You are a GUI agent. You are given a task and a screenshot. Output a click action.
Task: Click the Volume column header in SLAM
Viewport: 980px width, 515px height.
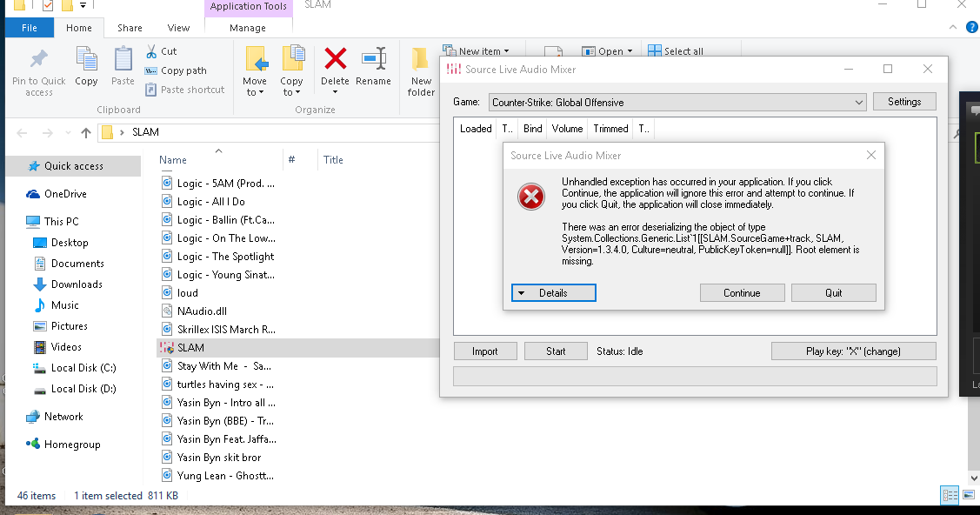click(x=567, y=129)
